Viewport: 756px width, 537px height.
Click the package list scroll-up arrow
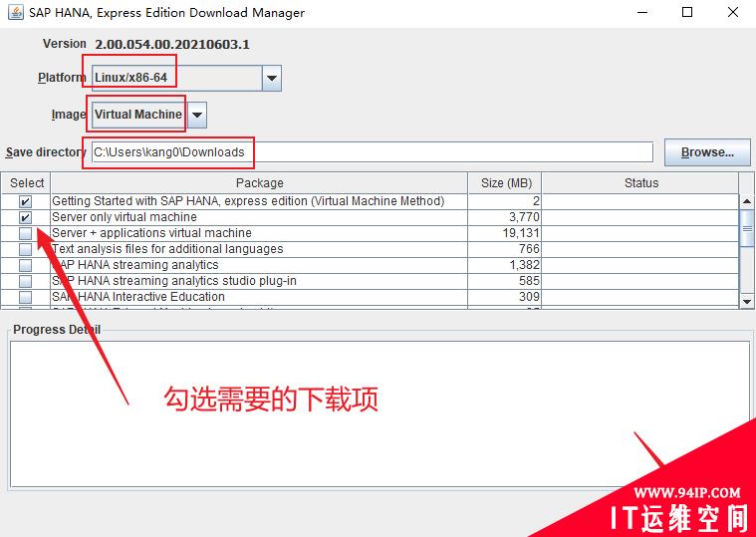tap(747, 201)
